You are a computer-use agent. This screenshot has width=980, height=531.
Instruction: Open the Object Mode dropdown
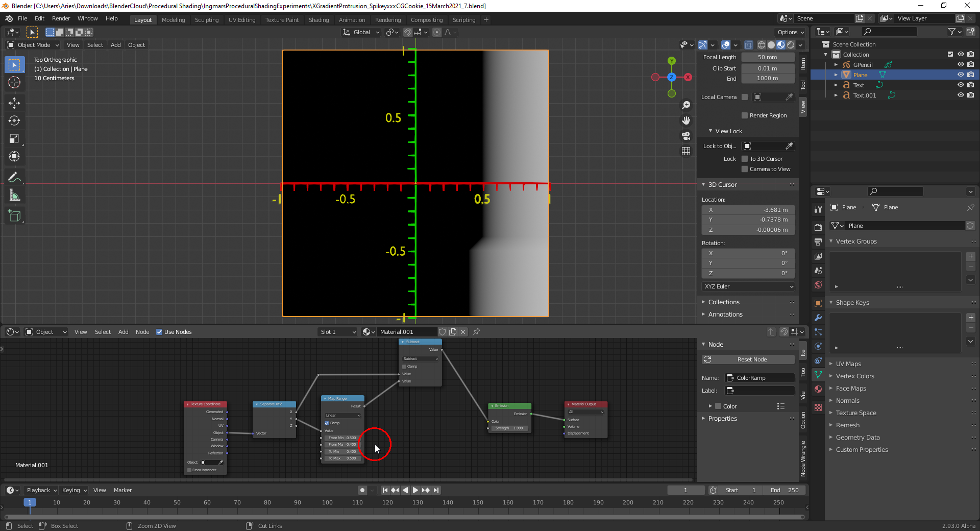(34, 45)
